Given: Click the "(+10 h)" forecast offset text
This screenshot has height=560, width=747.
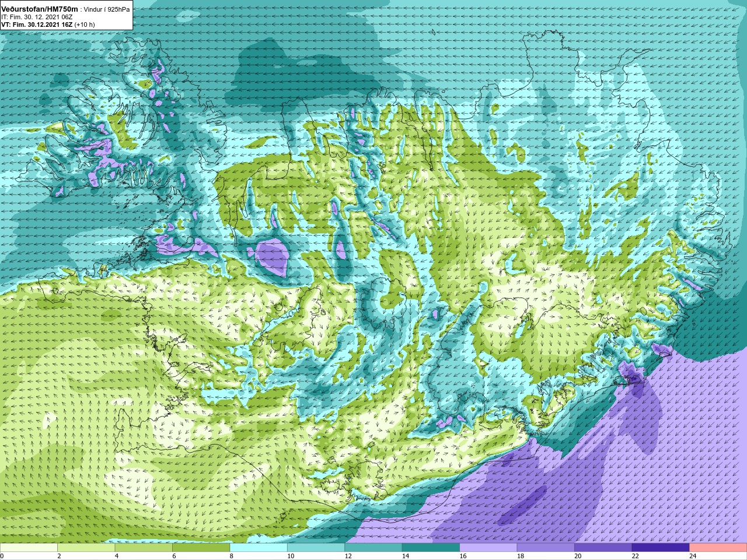Looking at the screenshot, I should tap(85, 24).
